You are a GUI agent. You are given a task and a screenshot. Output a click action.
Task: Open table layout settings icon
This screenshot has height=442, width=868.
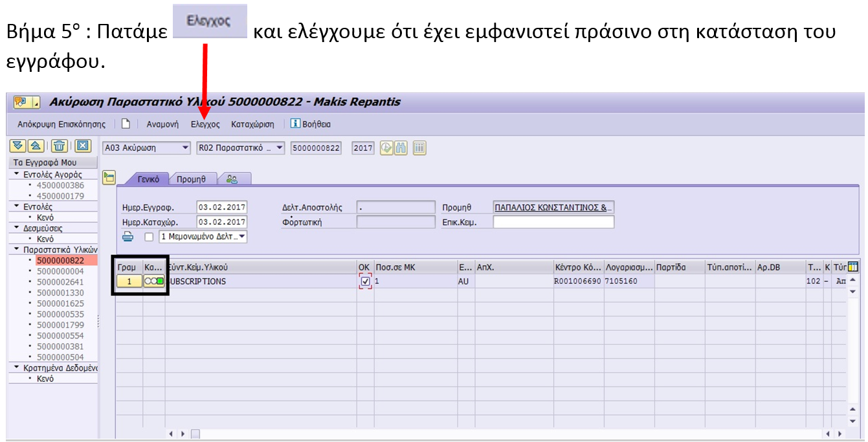point(853,267)
